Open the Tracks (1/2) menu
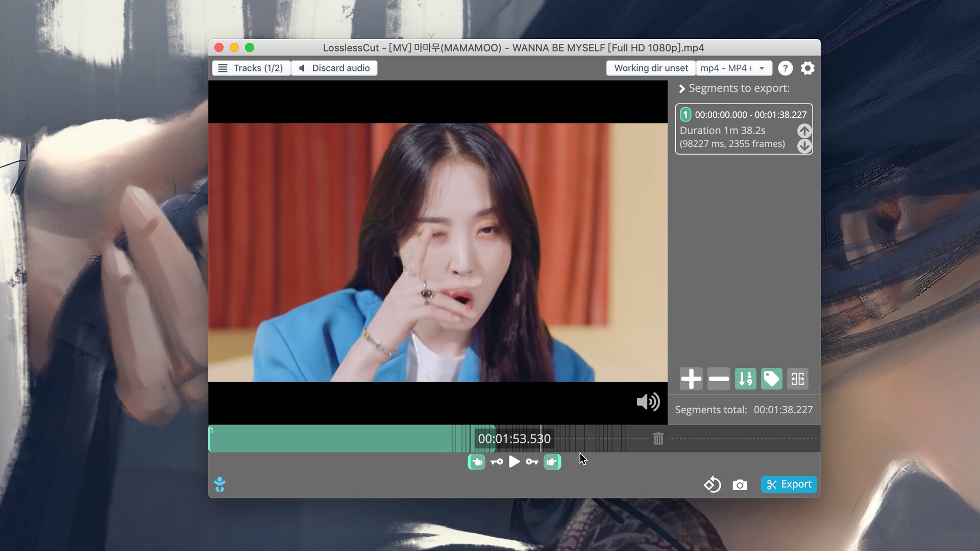This screenshot has width=980, height=551. tap(251, 68)
